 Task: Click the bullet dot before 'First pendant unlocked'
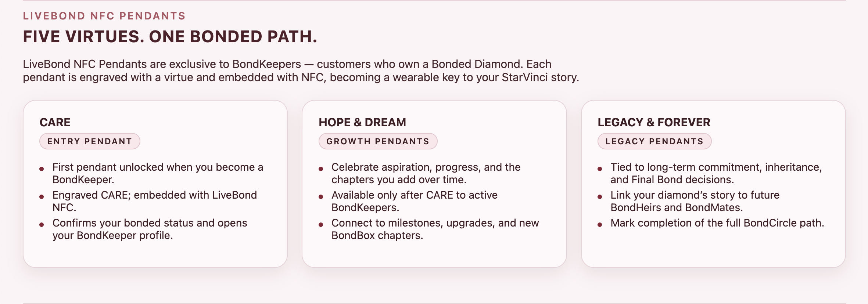42,169
